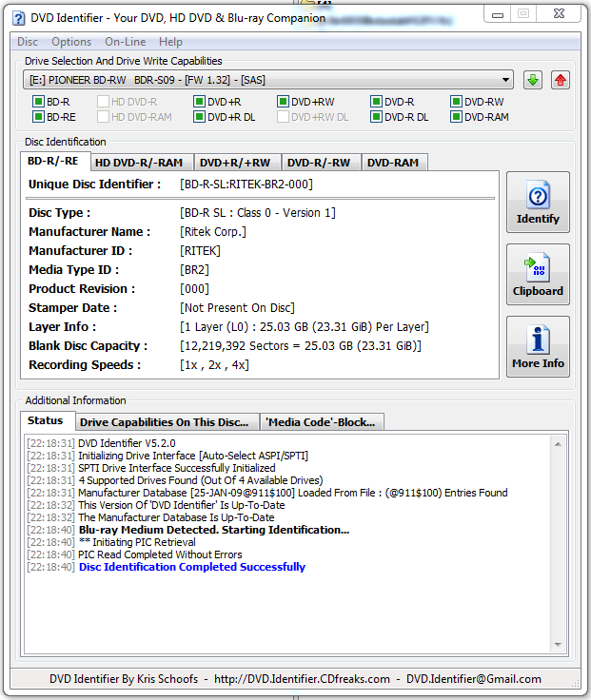This screenshot has width=591, height=700.
Task: Click Blank Disc Capacity value 12,219,392 Sectors
Action: click(301, 346)
